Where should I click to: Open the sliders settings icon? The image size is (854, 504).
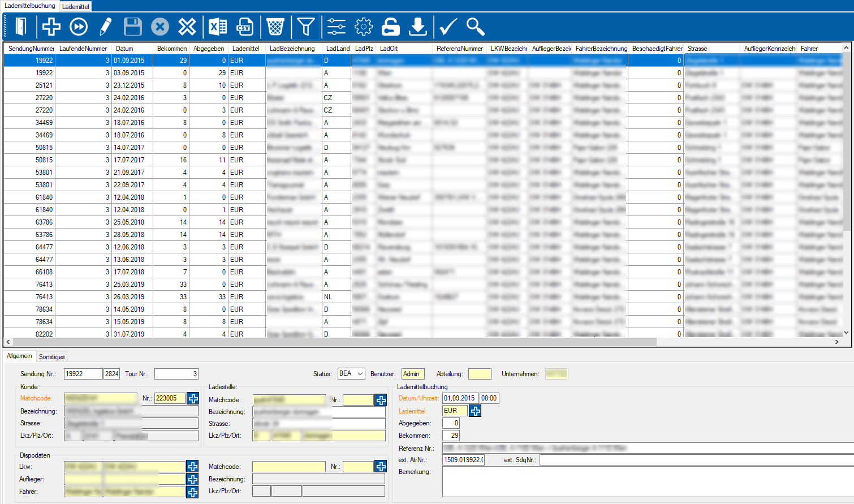pos(337,27)
